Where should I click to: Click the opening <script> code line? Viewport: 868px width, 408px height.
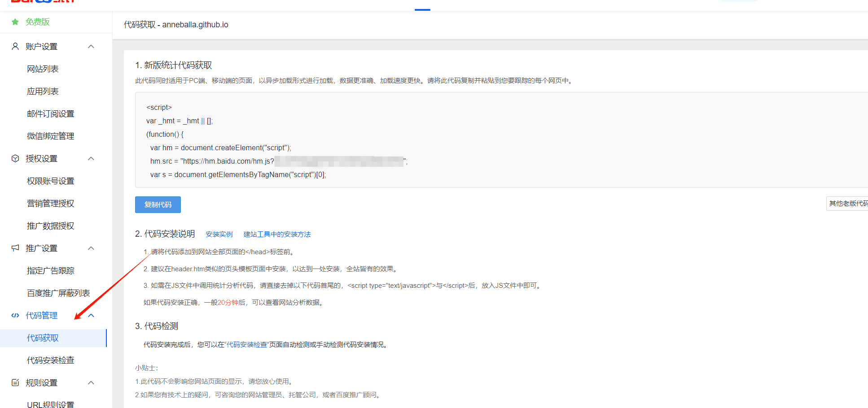click(159, 107)
